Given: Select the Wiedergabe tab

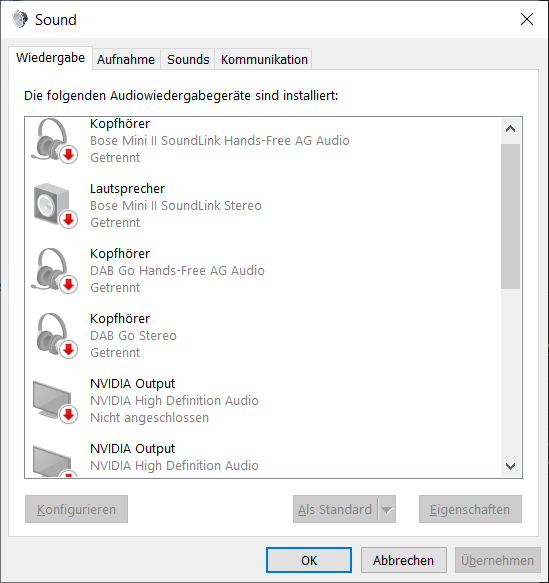Looking at the screenshot, I should tap(50, 58).
